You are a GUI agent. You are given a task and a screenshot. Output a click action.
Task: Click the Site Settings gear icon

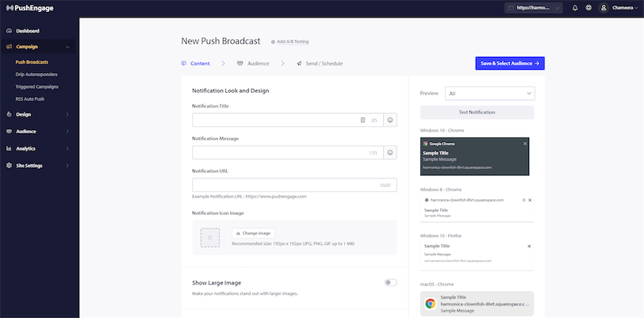click(x=9, y=166)
